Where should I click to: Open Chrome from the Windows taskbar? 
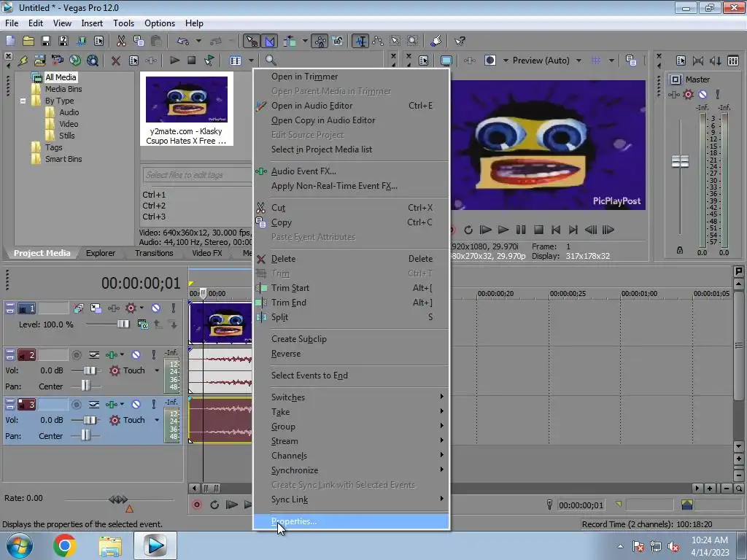tap(65, 545)
